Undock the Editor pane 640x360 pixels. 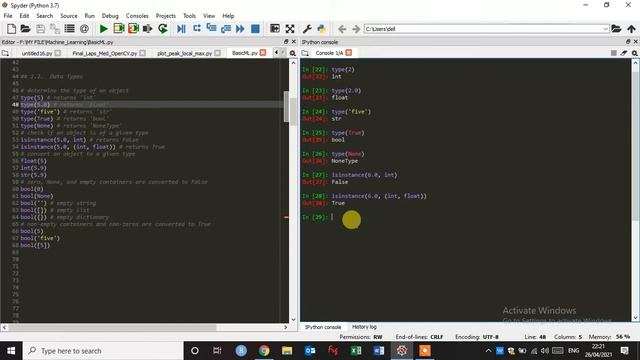coord(286,42)
